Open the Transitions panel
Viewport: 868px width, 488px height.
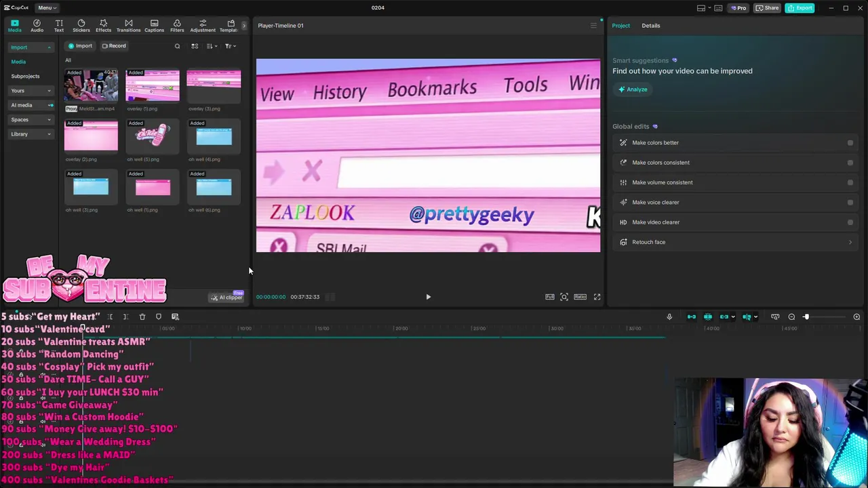(128, 26)
